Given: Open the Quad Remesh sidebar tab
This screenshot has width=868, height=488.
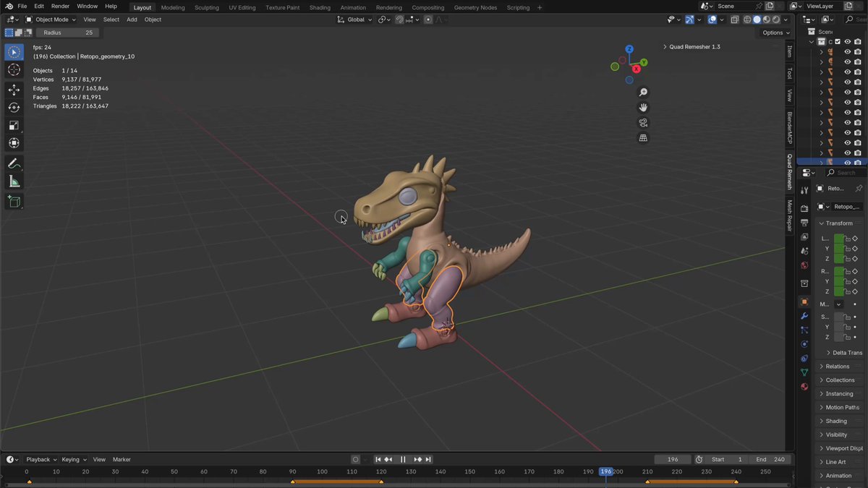Looking at the screenshot, I should (789, 171).
